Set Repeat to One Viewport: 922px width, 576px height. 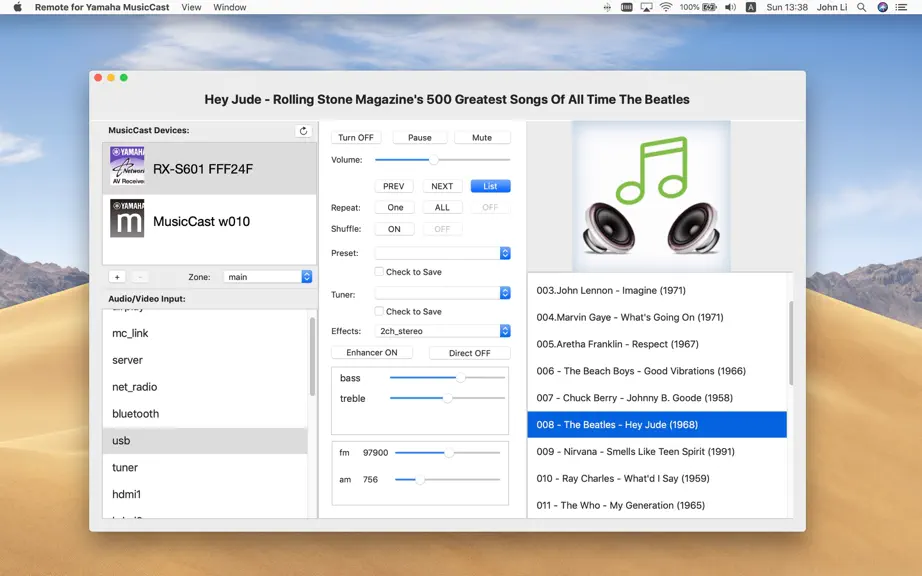(395, 207)
